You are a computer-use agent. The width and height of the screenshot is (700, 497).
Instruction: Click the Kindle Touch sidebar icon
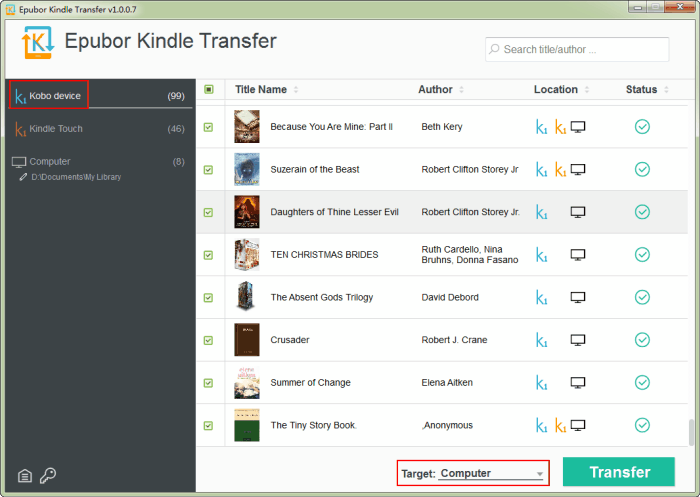tap(21, 129)
